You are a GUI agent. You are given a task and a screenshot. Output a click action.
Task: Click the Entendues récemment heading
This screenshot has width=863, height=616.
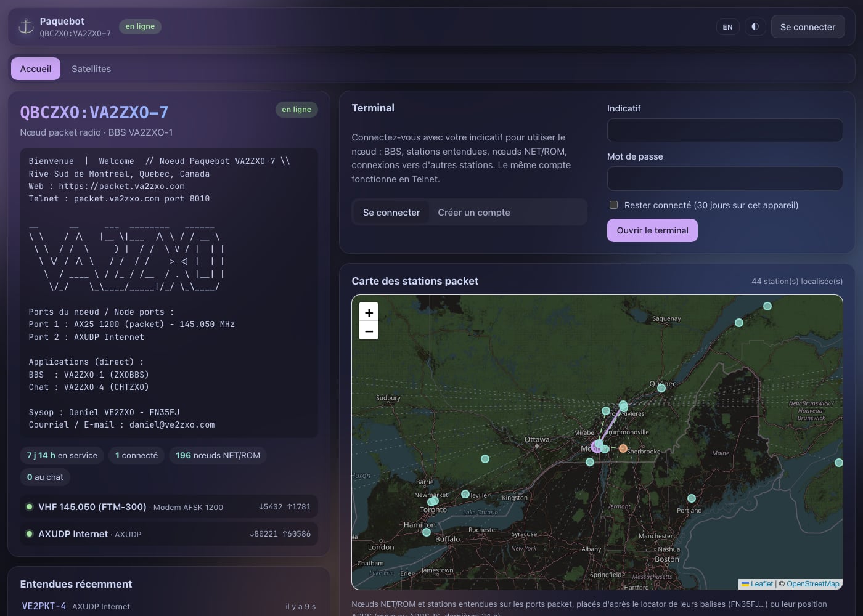(x=76, y=584)
